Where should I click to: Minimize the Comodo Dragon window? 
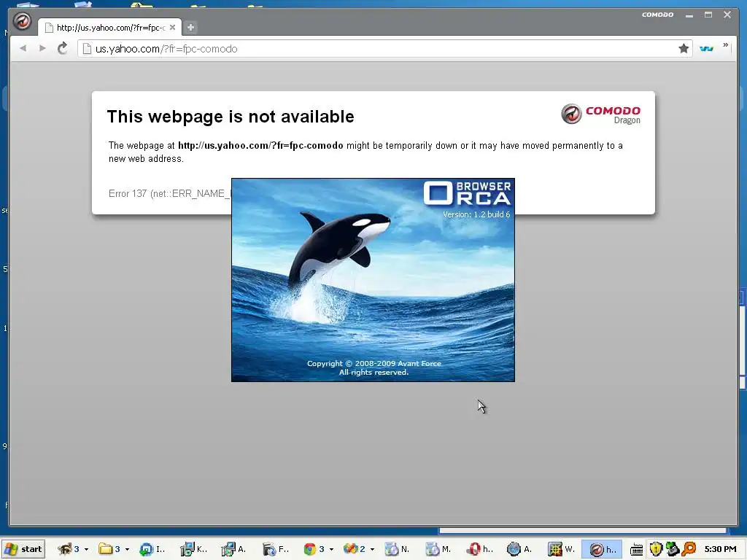[x=689, y=15]
